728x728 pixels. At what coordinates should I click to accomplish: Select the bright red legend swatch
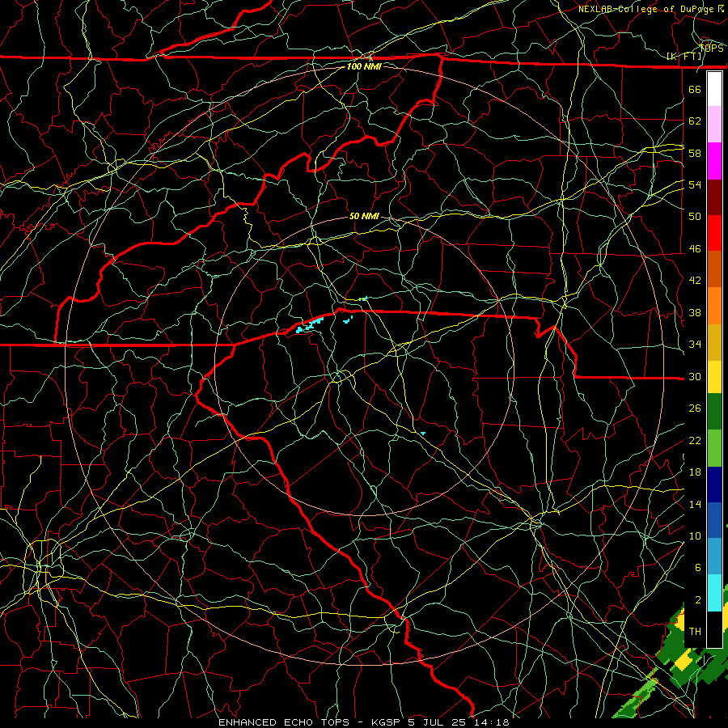pos(714,233)
